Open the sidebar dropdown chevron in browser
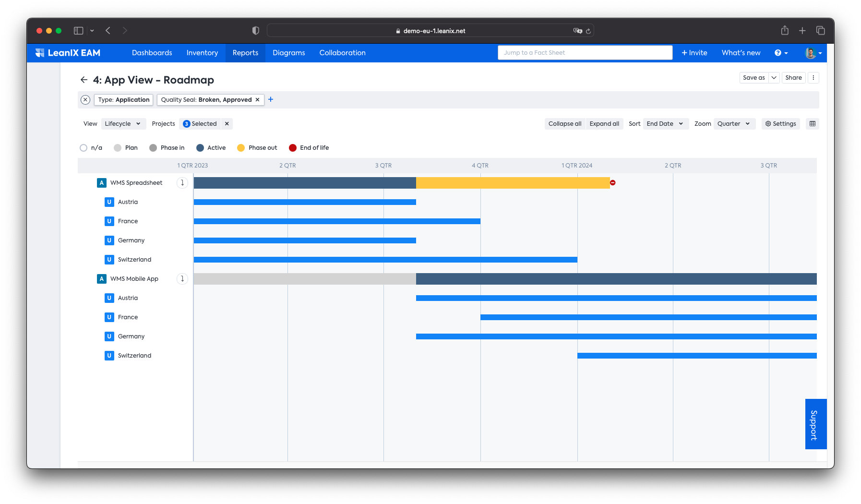 92,31
